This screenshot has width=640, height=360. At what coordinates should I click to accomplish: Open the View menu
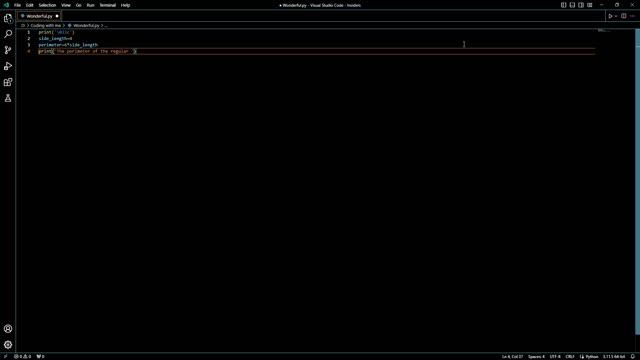pyautogui.click(x=66, y=5)
